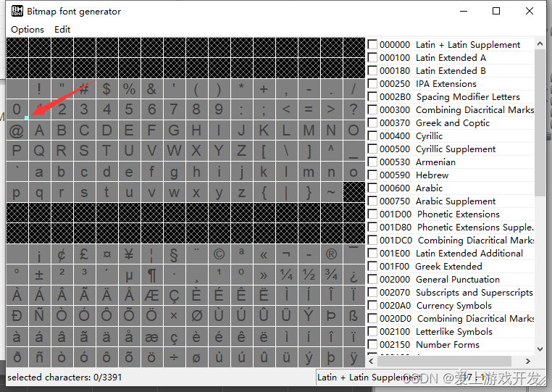
Task: Select the Ç cedilla uppercase glyph
Action: pyautogui.click(x=175, y=296)
